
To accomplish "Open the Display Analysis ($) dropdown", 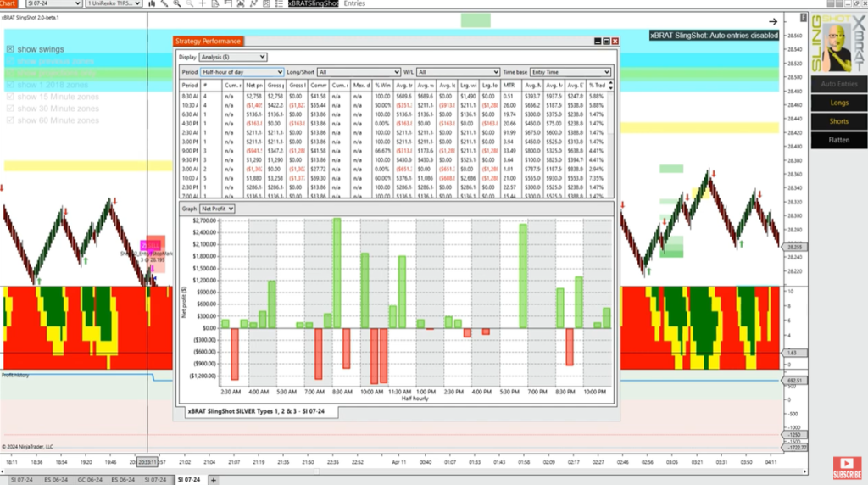I will 233,57.
